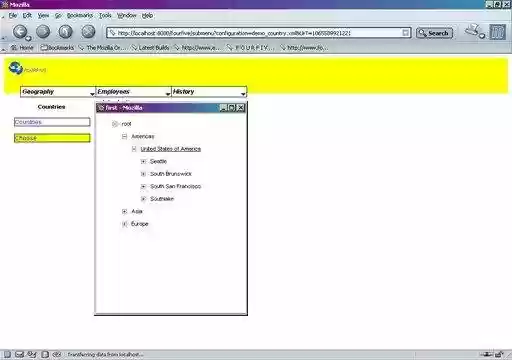
Task: Click the Mozilla throbber logo icon
Action: 497,32
